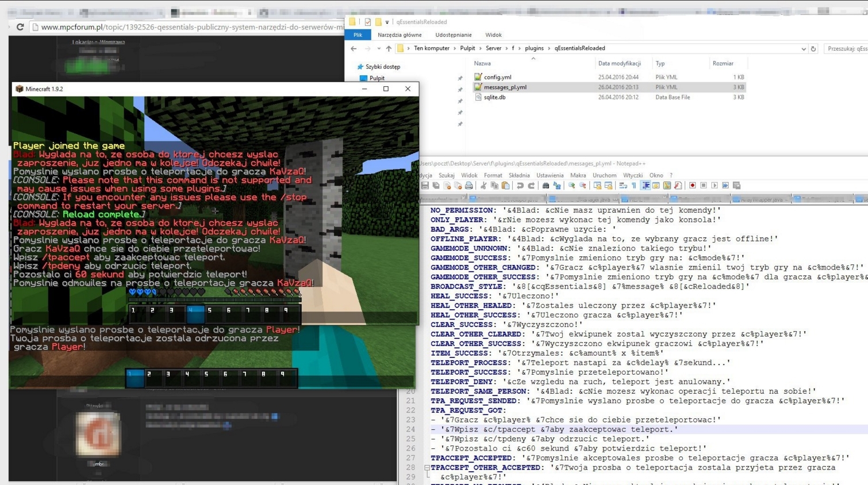Click the Synchronize Vertical Scrolling icon
The image size is (868, 485).
(598, 186)
